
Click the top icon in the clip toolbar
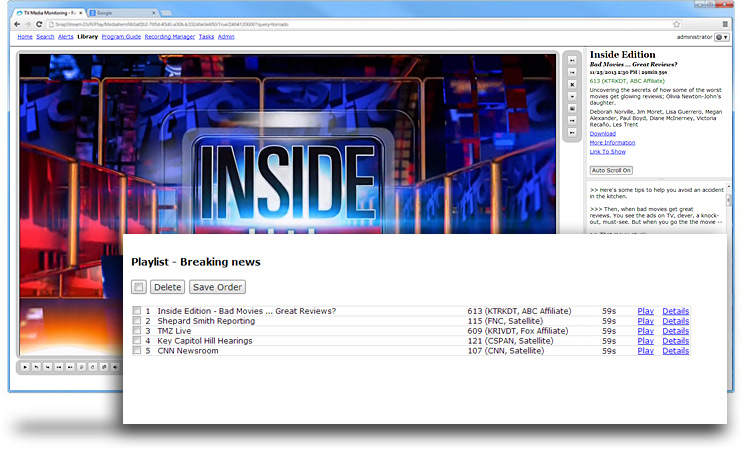click(572, 60)
